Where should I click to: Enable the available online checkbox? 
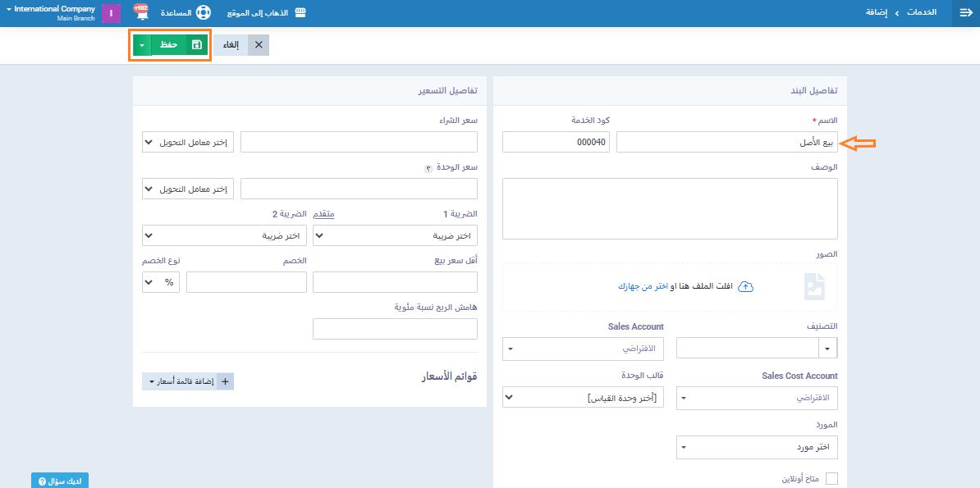[x=831, y=479]
